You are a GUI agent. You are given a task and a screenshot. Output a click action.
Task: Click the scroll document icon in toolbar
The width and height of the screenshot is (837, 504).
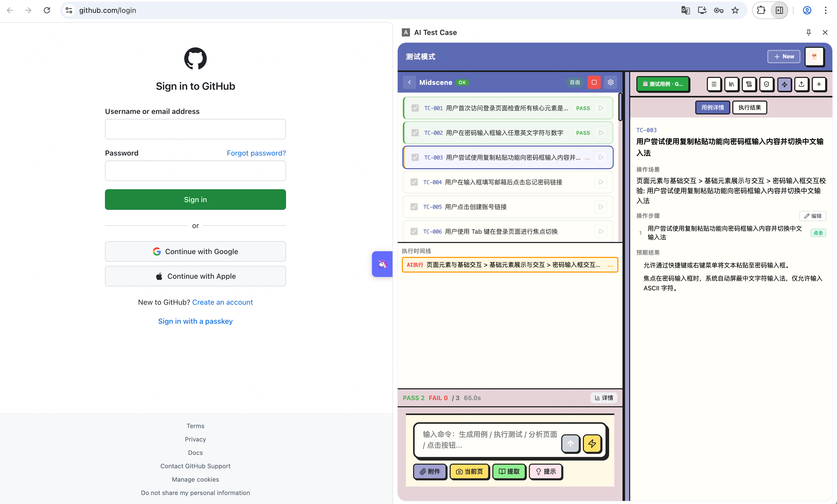coord(749,84)
